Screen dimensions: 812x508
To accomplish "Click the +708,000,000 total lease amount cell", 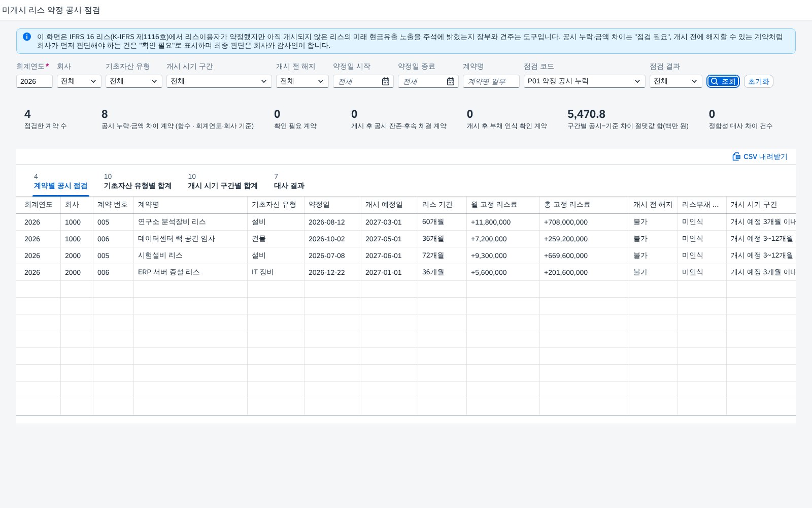I will tap(584, 222).
